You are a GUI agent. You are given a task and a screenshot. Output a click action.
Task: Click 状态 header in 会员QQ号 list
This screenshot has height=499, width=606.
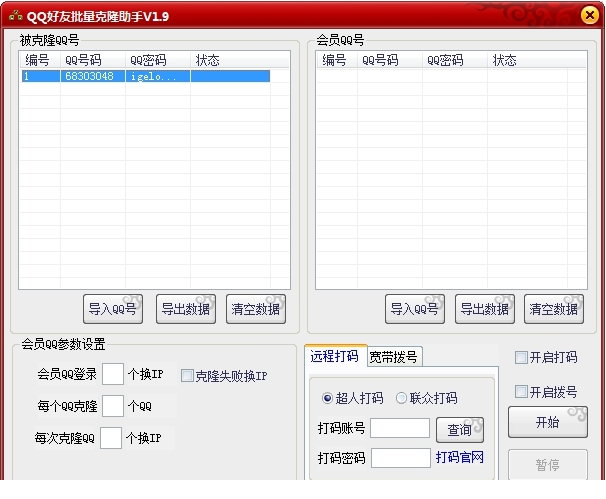tap(527, 60)
